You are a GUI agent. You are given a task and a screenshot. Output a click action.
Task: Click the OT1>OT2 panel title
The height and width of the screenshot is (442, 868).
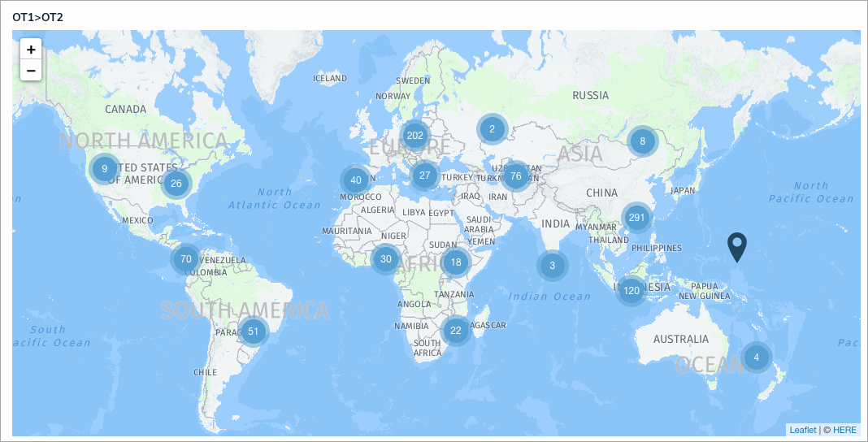(x=37, y=17)
